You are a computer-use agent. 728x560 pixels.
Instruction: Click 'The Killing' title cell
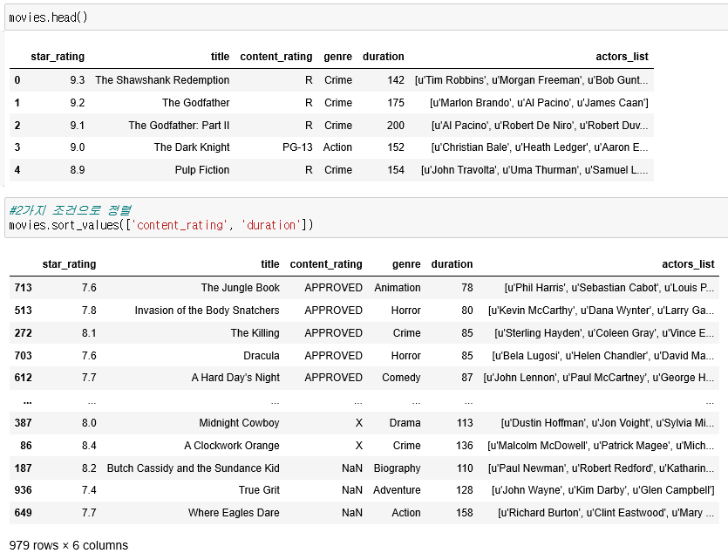[x=255, y=333]
